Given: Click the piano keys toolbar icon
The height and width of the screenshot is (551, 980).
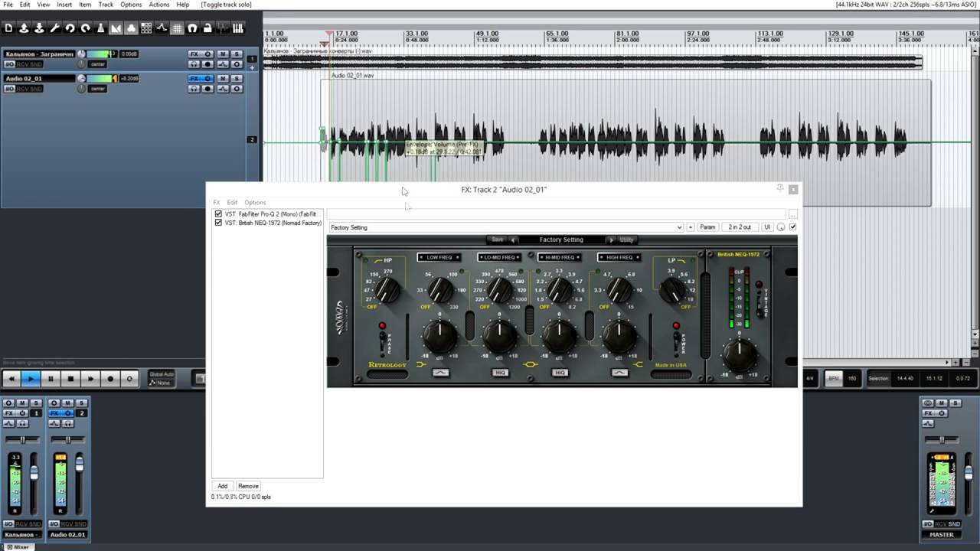Looking at the screenshot, I should point(238,28).
